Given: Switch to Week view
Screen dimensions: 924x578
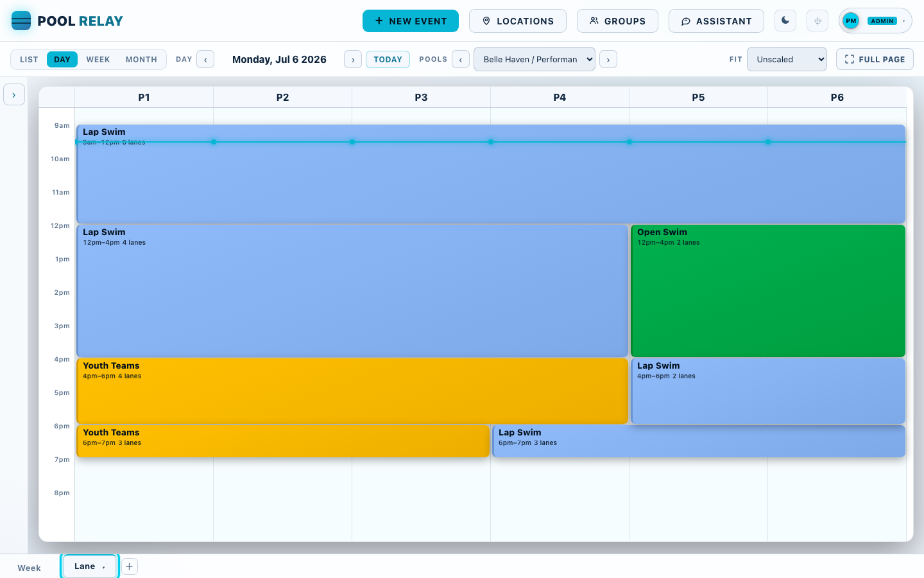Looking at the screenshot, I should click(x=98, y=59).
